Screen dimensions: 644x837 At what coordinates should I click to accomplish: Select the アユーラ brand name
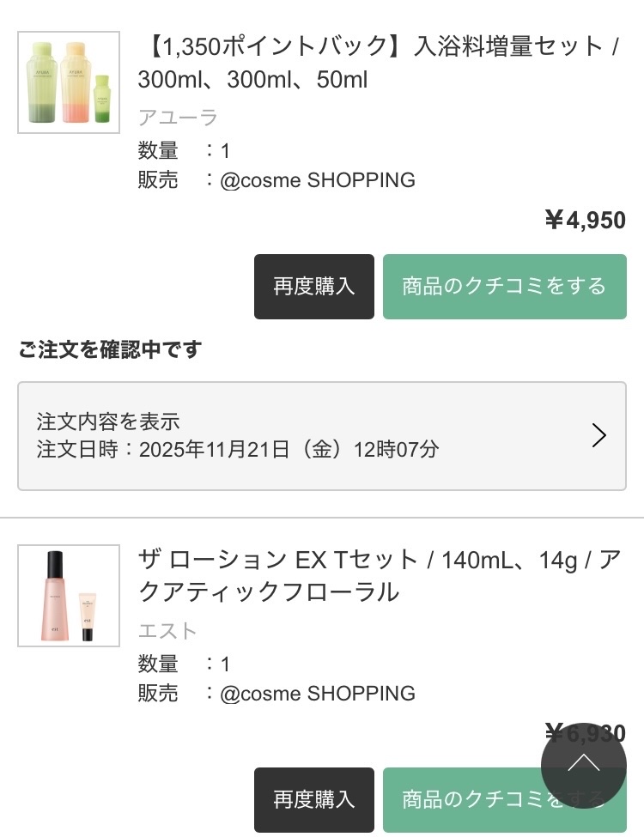click(x=178, y=118)
